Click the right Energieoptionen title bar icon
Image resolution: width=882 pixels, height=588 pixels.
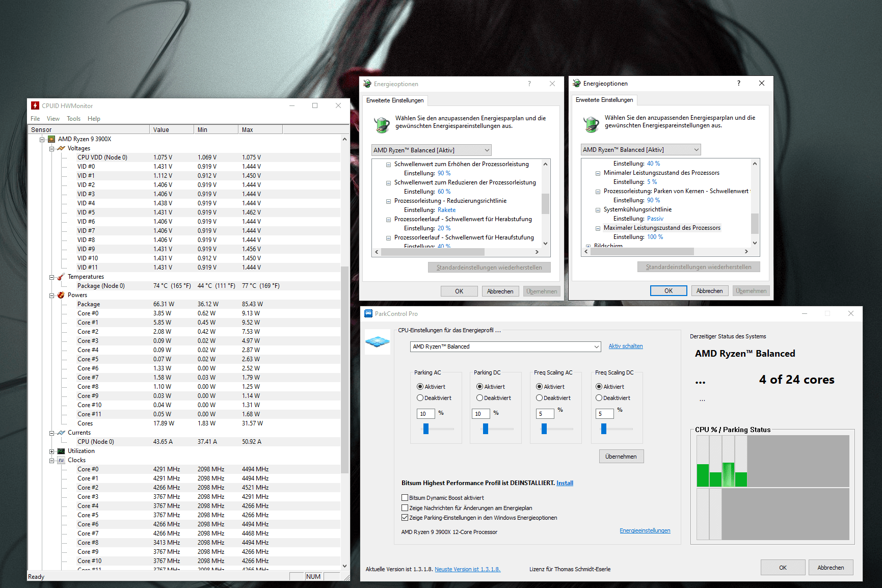(577, 83)
